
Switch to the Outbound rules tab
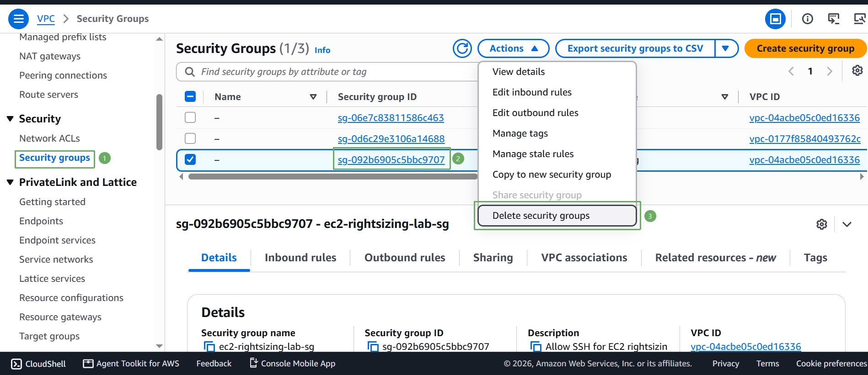click(x=405, y=258)
